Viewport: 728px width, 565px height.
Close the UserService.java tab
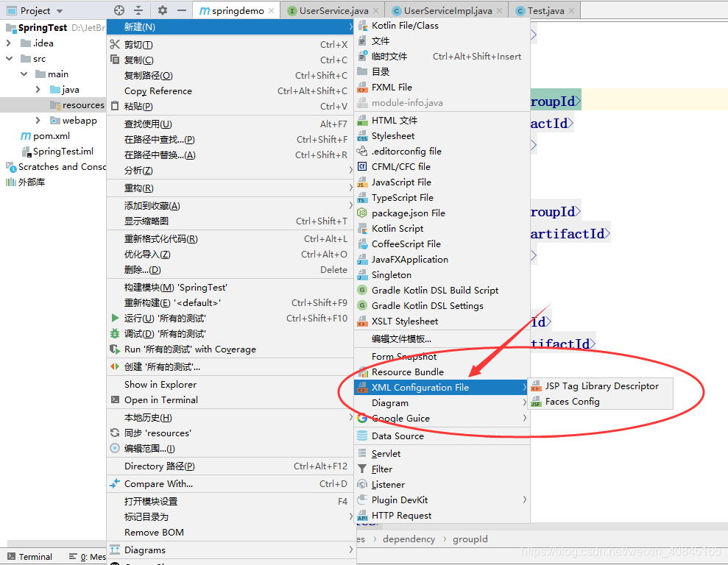click(x=375, y=11)
